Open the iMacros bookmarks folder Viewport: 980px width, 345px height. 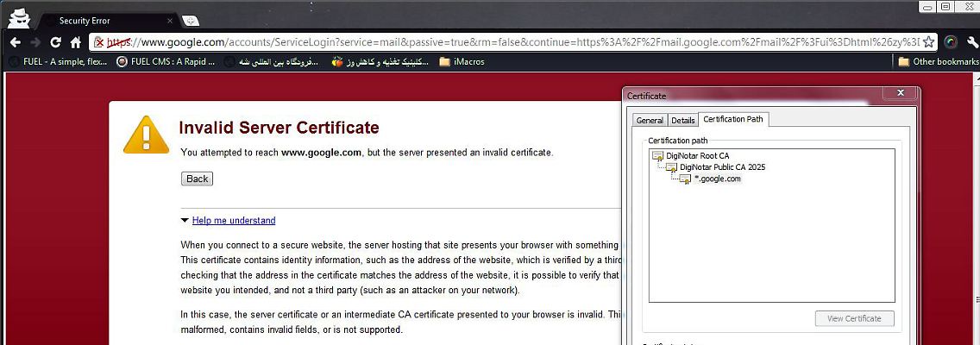pos(462,61)
